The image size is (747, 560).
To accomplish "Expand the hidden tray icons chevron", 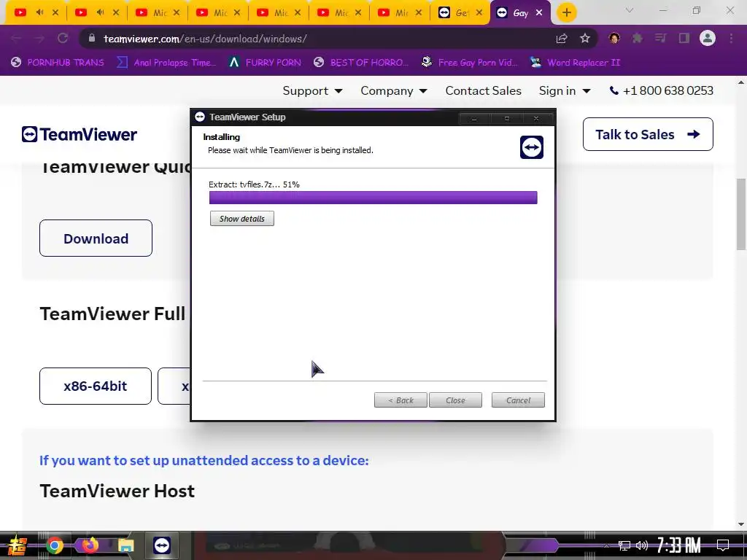I will click(606, 545).
